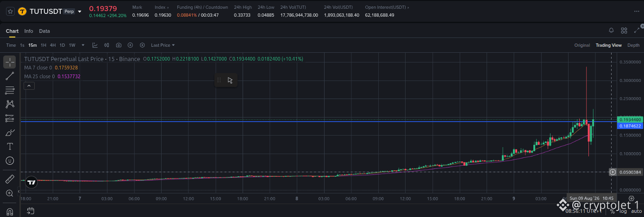Set interval to 1H
The width and height of the screenshot is (644, 217).
(44, 45)
